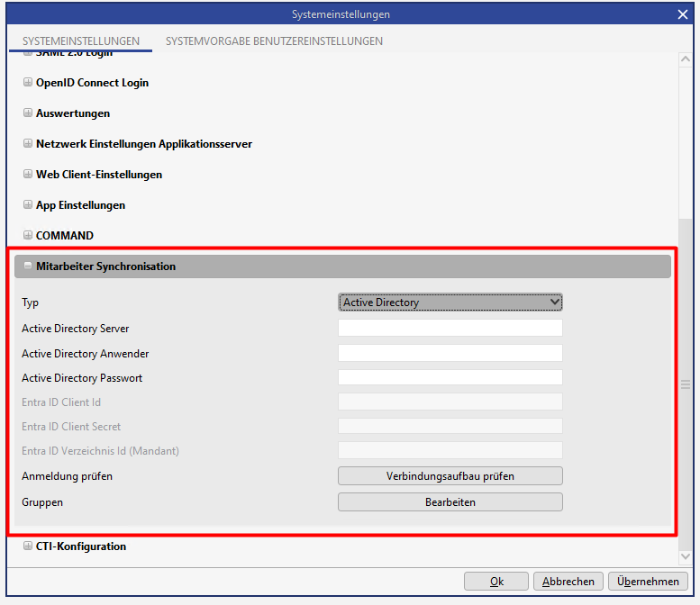Click the Active Directory Passwort input field

[450, 377]
